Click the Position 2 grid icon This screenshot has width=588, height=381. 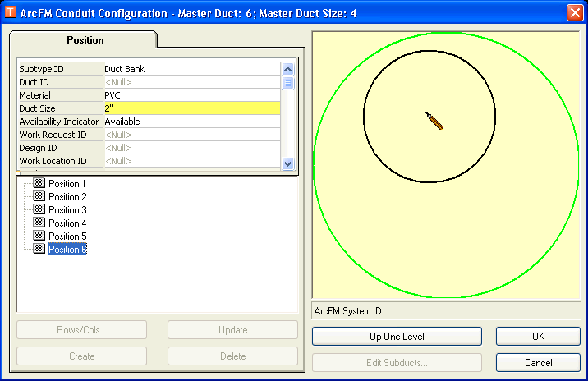(x=39, y=196)
